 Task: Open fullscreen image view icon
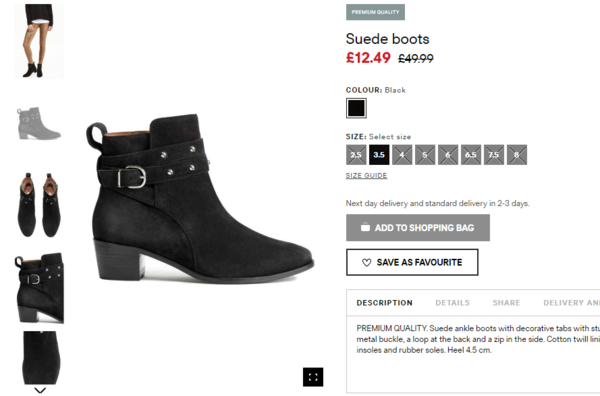[313, 377]
